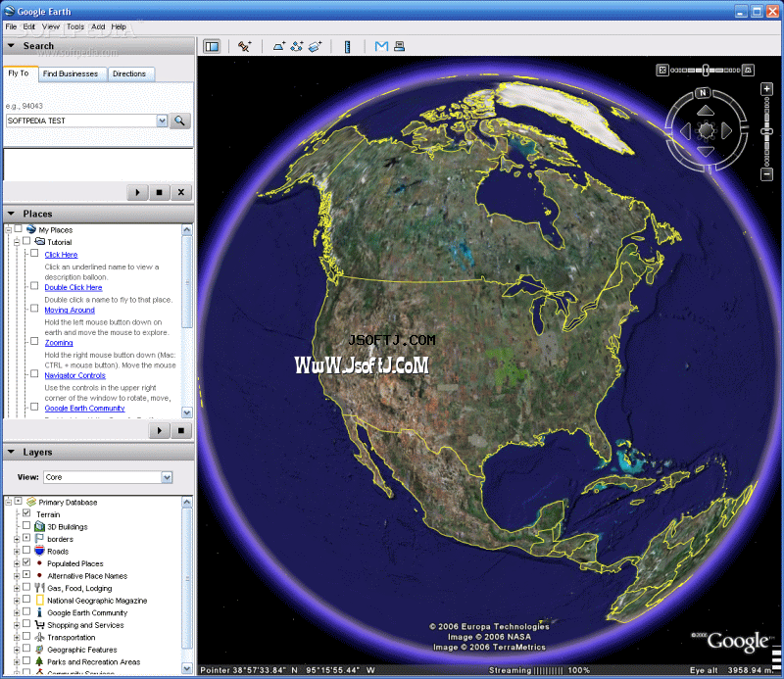Click the 3D Buildings layer icon
The height and width of the screenshot is (679, 784).
(39, 526)
